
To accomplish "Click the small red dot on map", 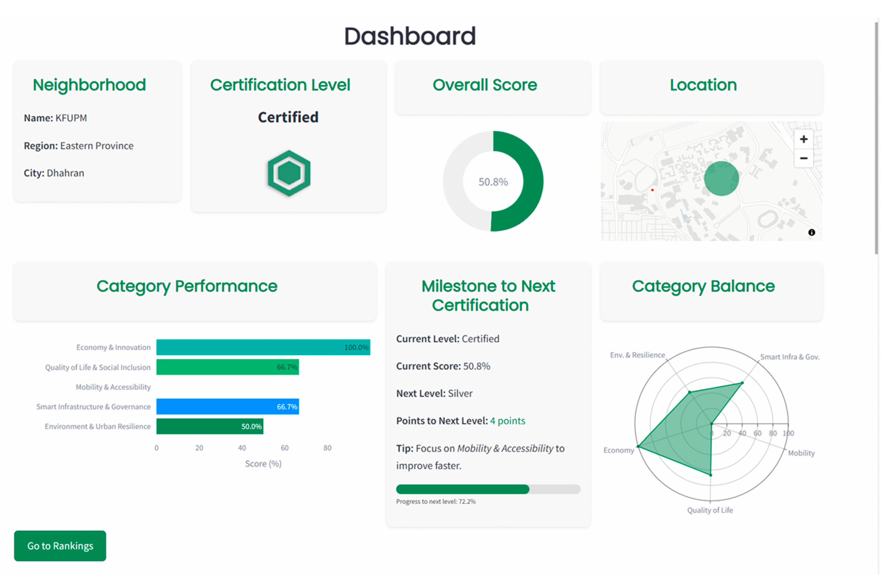I will 652,190.
